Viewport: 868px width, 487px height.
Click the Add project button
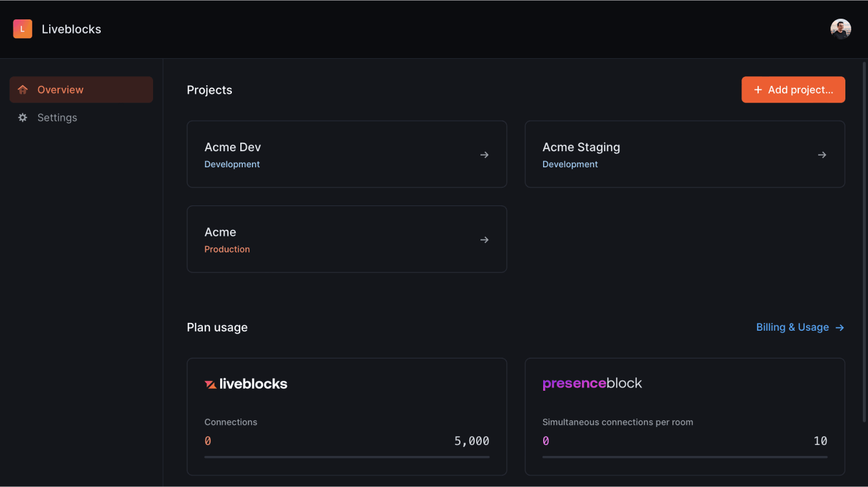tap(793, 89)
